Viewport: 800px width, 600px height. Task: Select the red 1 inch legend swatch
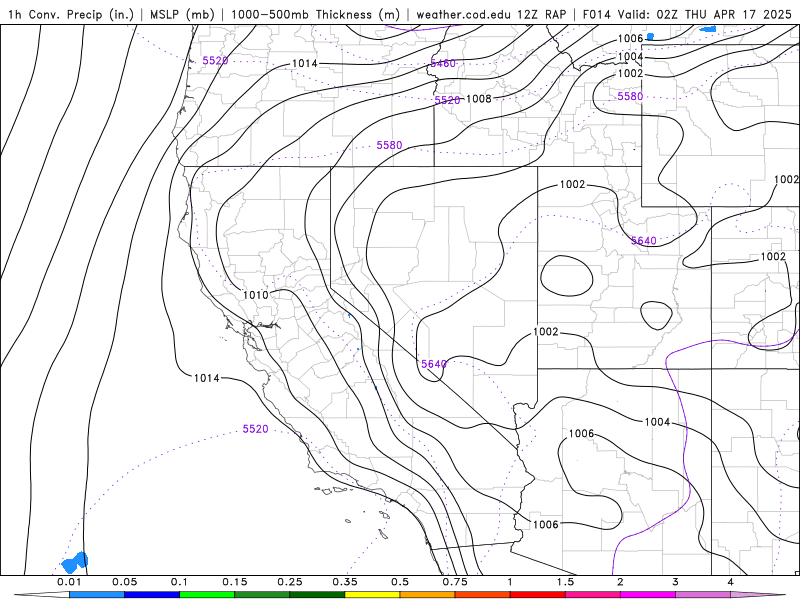pos(538,595)
